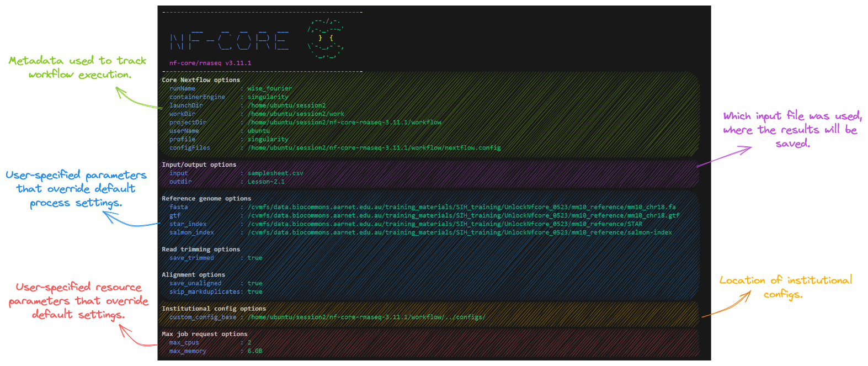The image size is (868, 366).
Task: Select the true value for save_unaligned
Action: coord(255,283)
